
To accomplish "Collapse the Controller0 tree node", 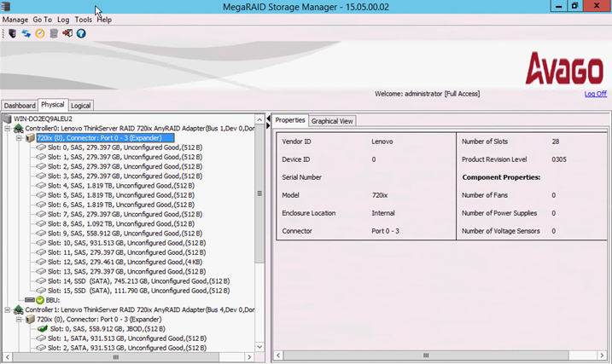I will (8, 128).
